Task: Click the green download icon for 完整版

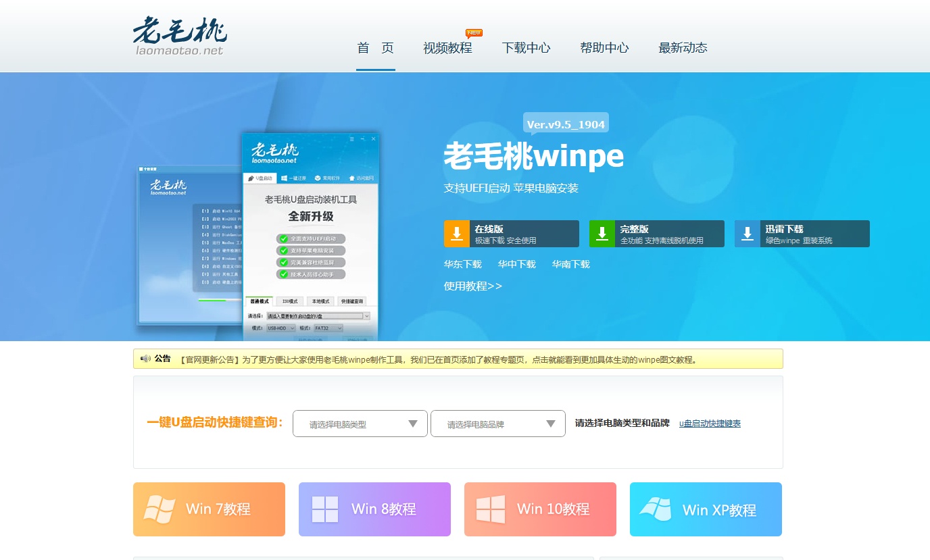Action: tap(602, 234)
